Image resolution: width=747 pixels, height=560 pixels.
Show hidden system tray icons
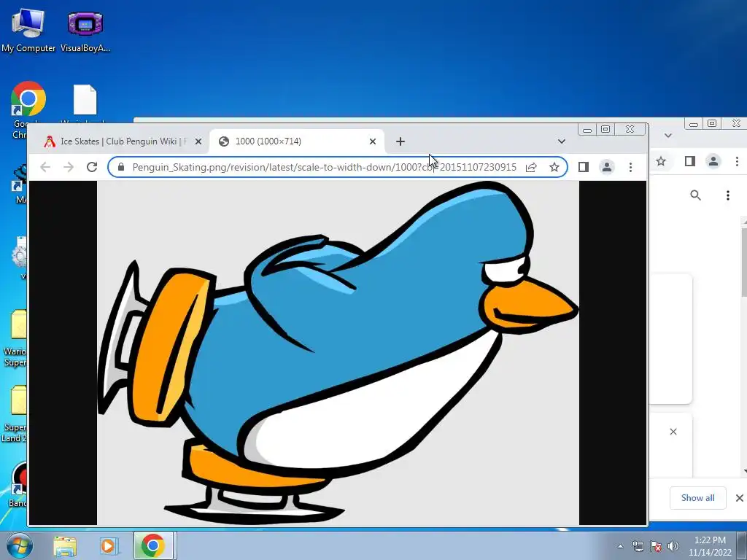(620, 546)
